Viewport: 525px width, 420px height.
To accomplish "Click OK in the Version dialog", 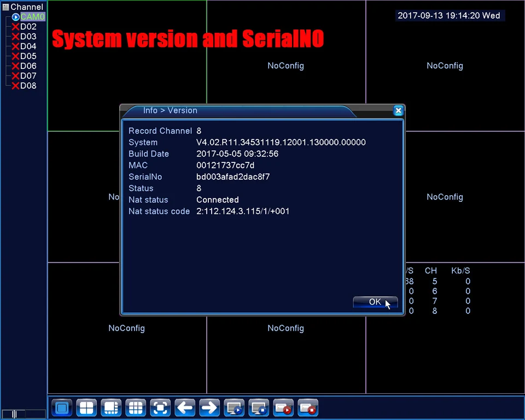I will pos(375,302).
